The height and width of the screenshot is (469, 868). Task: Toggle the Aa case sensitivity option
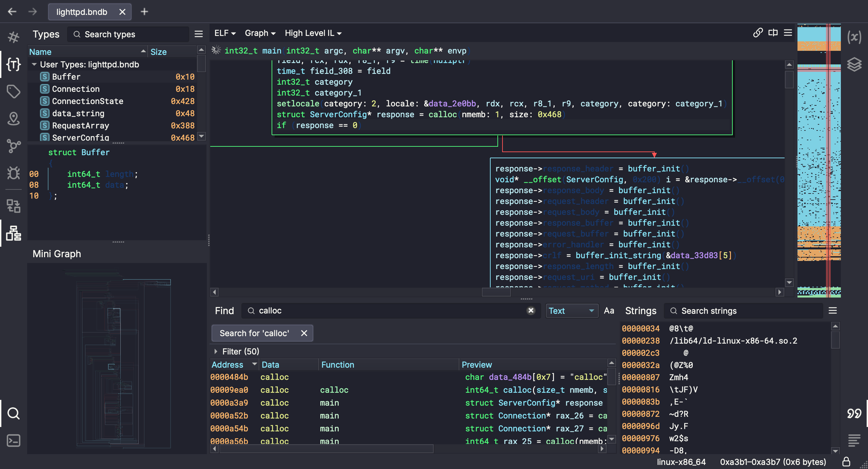tap(609, 311)
